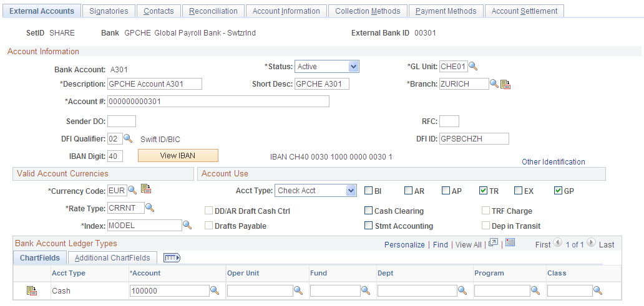The width and height of the screenshot is (644, 306).
Task: Open Branch lookup magnifier icon
Action: point(494,84)
